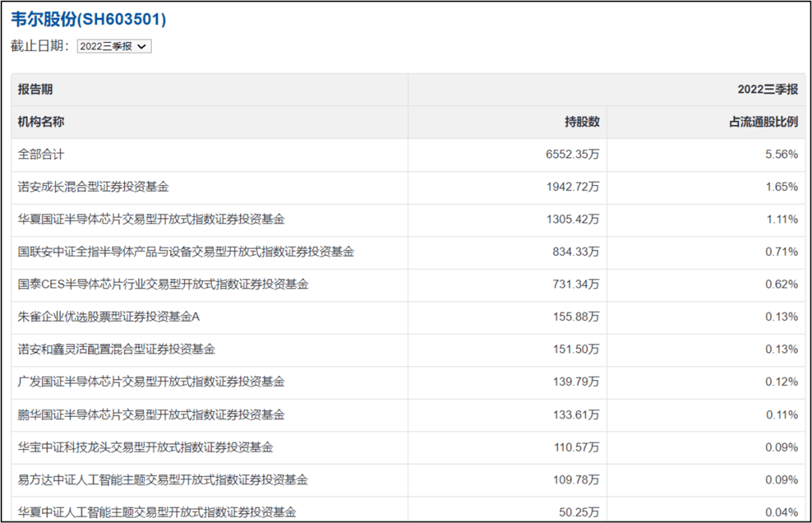Select 诺安和鑫灵活配置混合型 fund name
The width and height of the screenshot is (812, 523).
pos(117,349)
